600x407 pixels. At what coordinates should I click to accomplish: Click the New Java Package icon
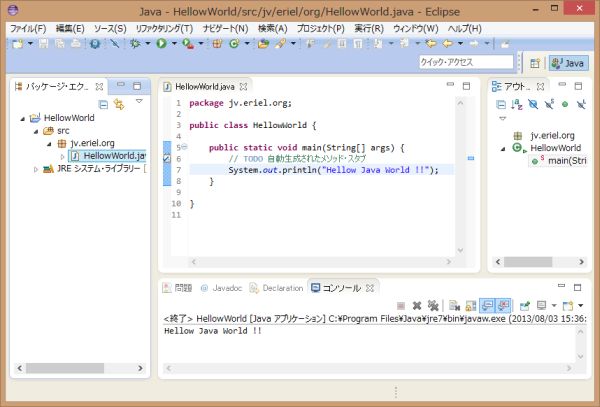217,44
